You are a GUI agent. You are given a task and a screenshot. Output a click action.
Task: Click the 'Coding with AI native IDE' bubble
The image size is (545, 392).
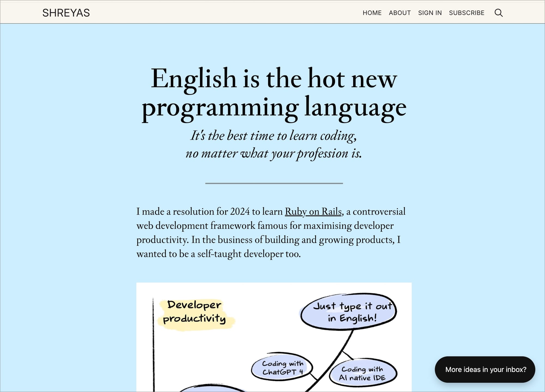362,373
